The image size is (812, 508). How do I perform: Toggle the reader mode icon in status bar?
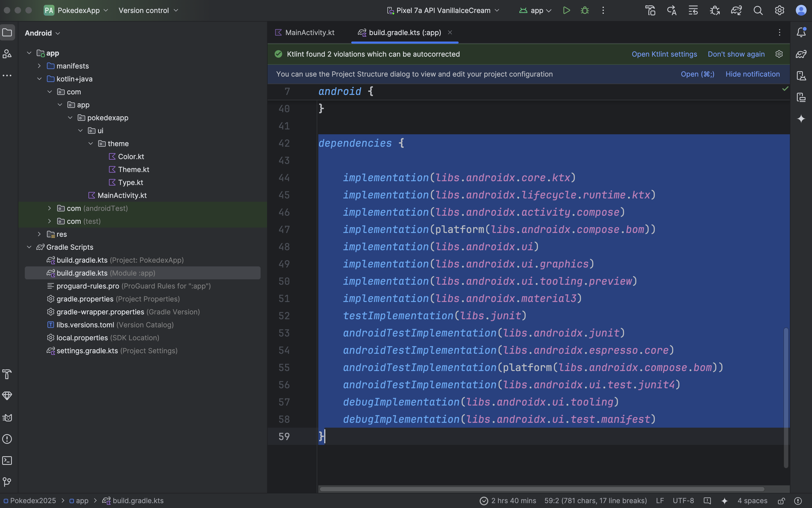coord(707,501)
